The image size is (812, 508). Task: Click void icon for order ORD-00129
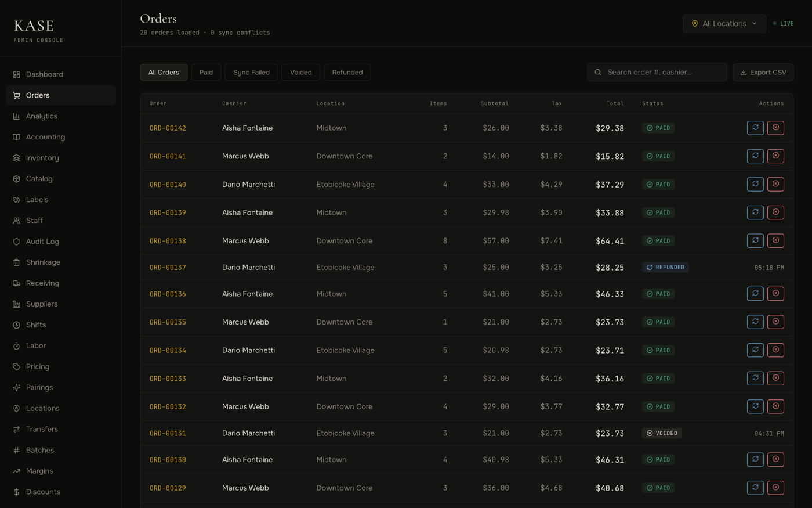tap(775, 488)
